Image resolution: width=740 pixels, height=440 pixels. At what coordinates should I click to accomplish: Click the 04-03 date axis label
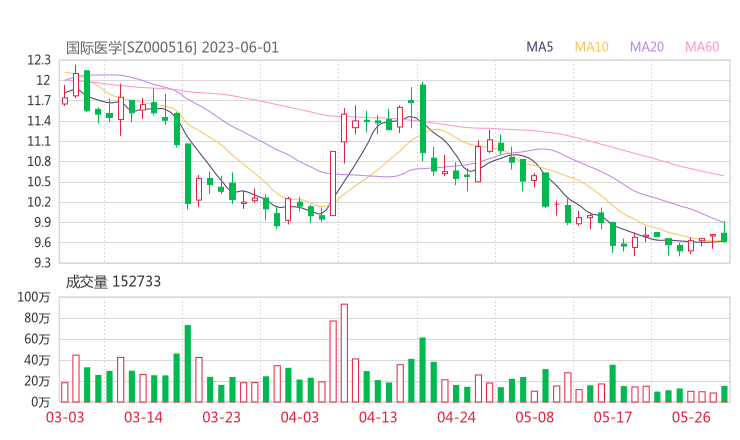[300, 417]
